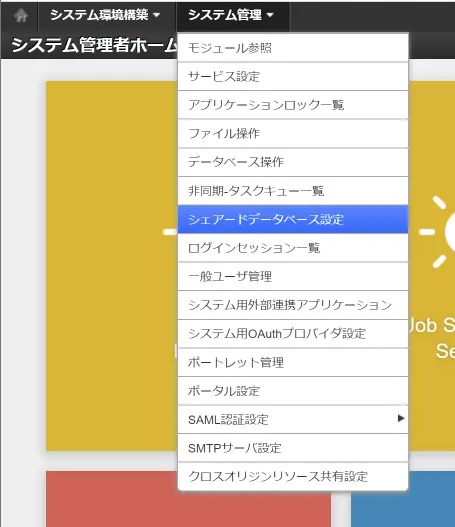
Task: Click the home icon in navbar
Action: [x=21, y=15]
